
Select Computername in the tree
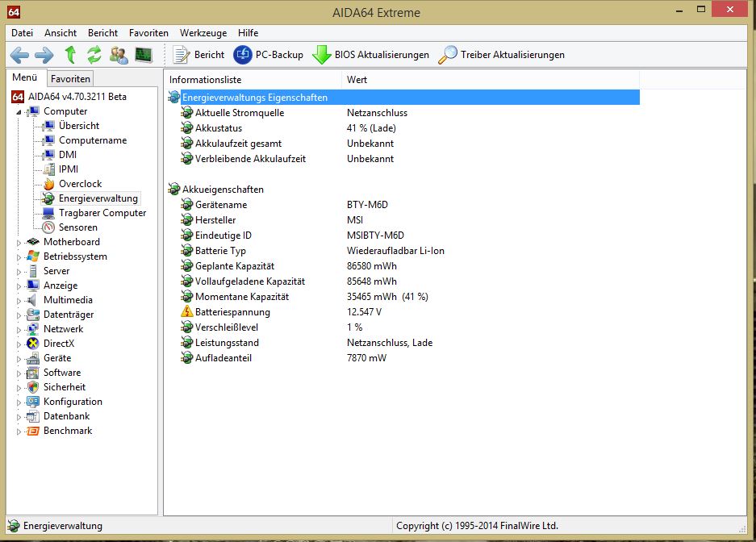pyautogui.click(x=93, y=140)
